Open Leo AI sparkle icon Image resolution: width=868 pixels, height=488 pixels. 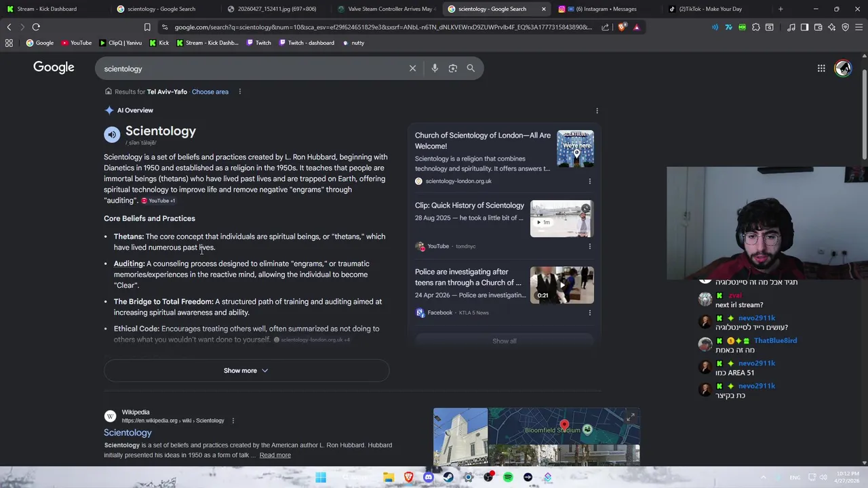click(x=831, y=27)
